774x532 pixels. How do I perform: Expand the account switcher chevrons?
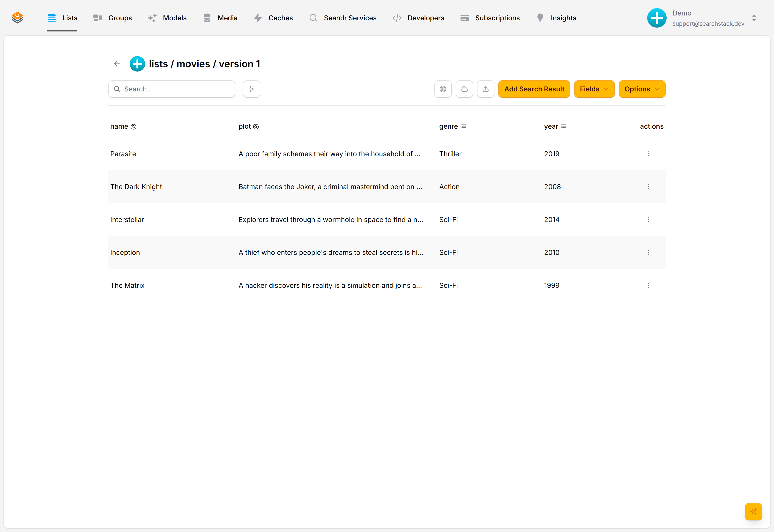pos(754,18)
